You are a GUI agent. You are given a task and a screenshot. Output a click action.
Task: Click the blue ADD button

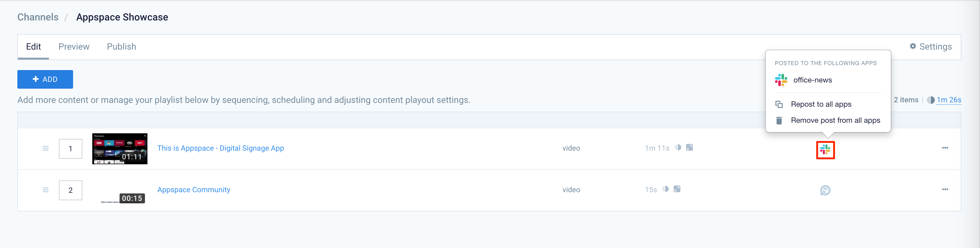tap(45, 79)
